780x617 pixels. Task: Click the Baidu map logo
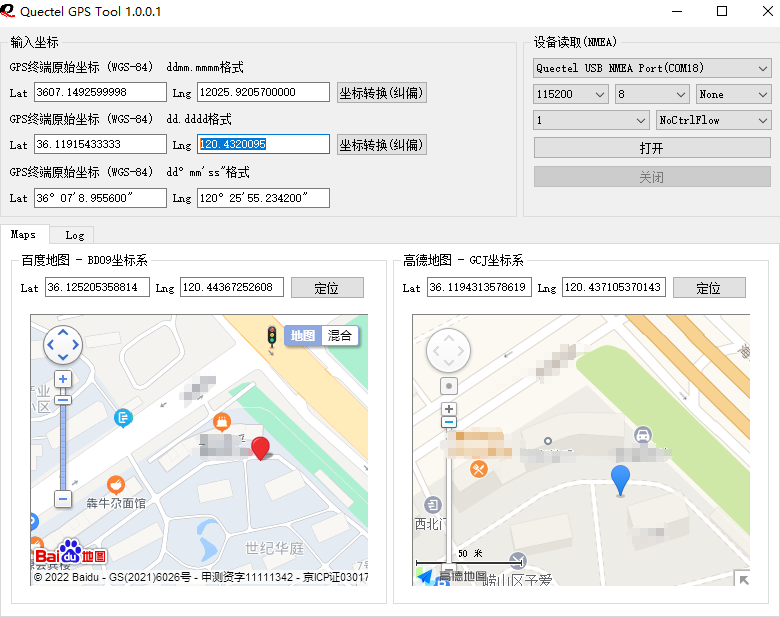click(70, 553)
